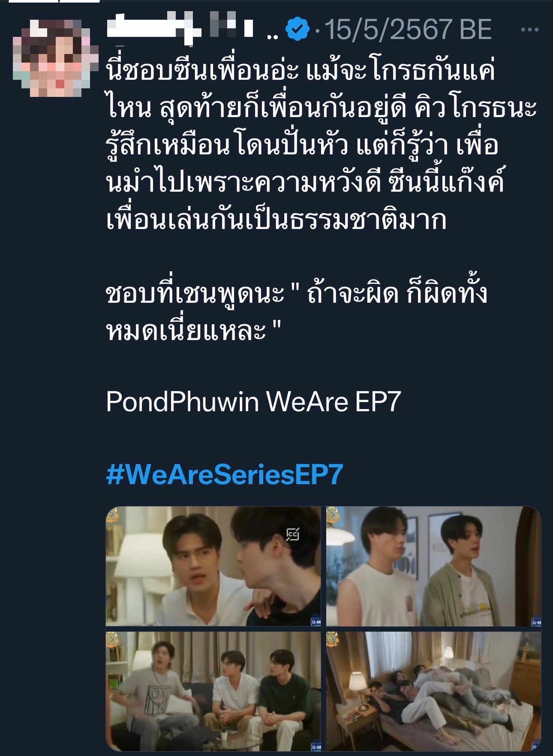Open the three-dot more options menu
This screenshot has width=553, height=756.
[529, 30]
